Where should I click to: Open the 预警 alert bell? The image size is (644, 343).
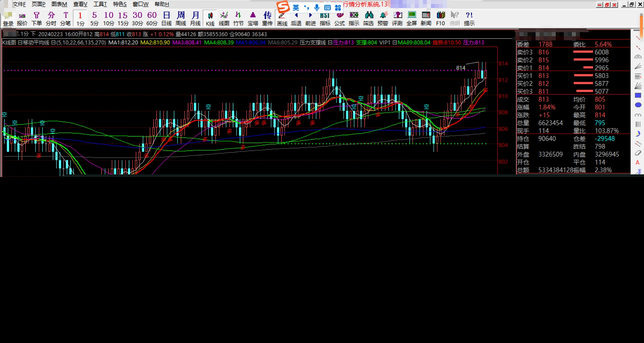[x=383, y=18]
